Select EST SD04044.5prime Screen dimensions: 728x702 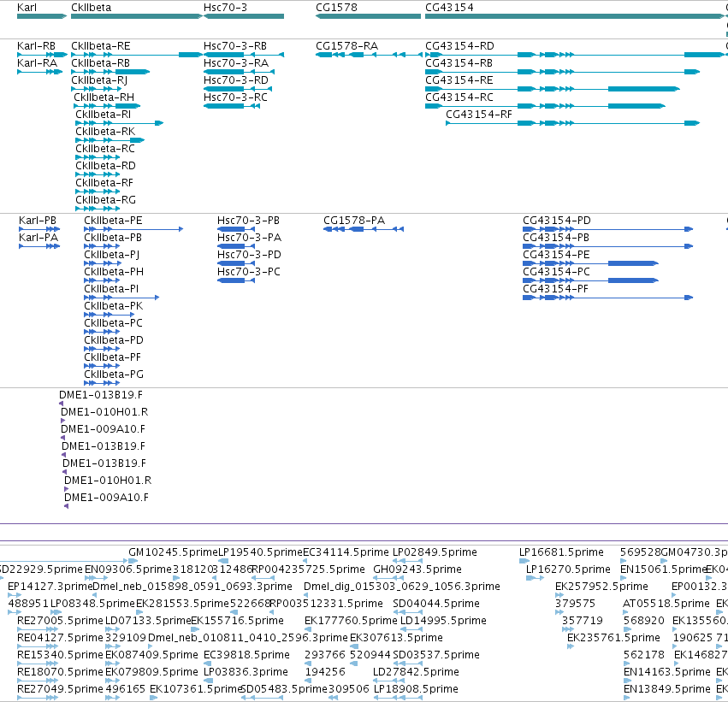[436, 604]
